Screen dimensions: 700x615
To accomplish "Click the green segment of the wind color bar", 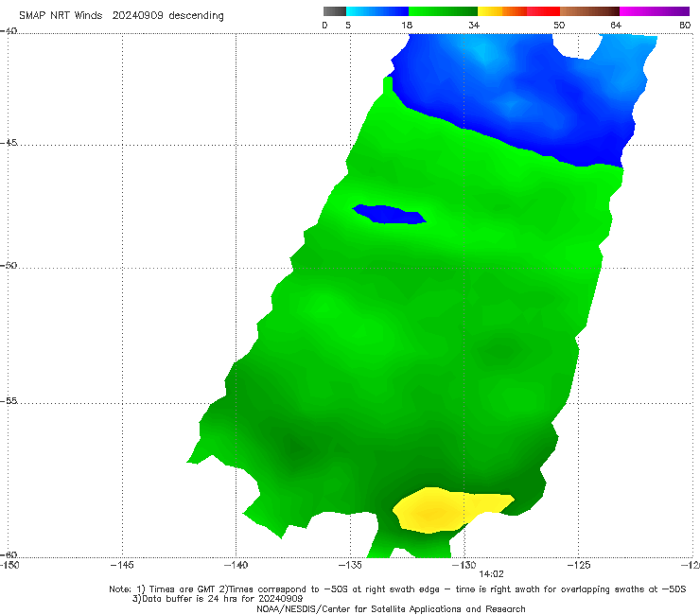I will click(x=443, y=11).
